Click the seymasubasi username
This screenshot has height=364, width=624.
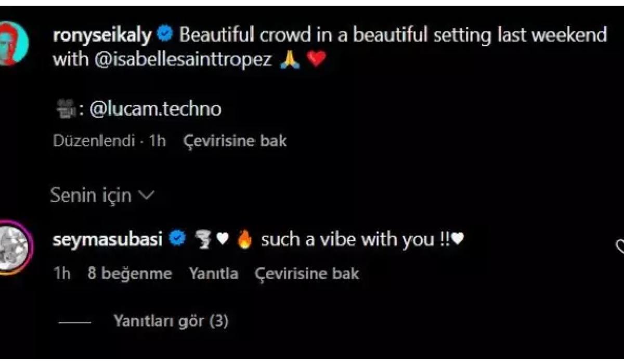point(108,240)
